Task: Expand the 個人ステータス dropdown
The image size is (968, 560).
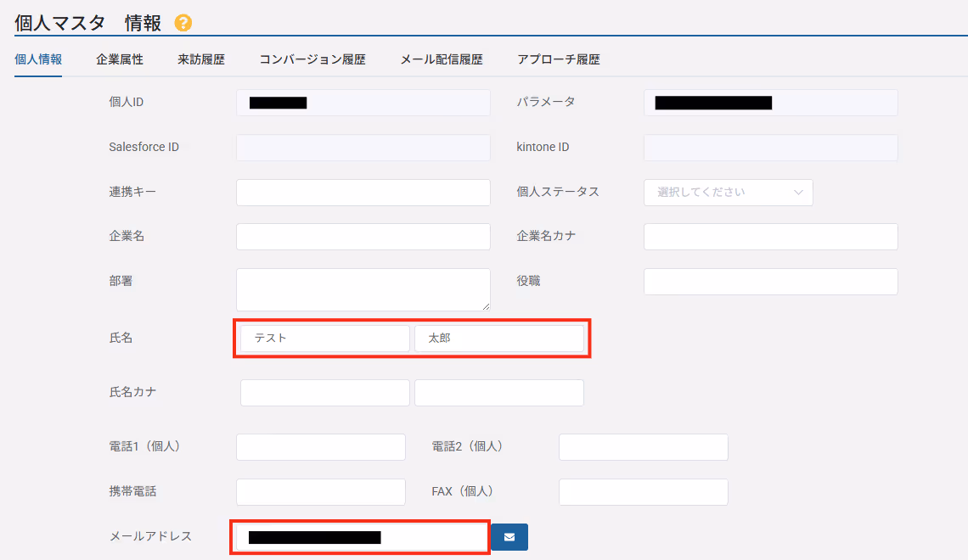Action: click(x=729, y=193)
